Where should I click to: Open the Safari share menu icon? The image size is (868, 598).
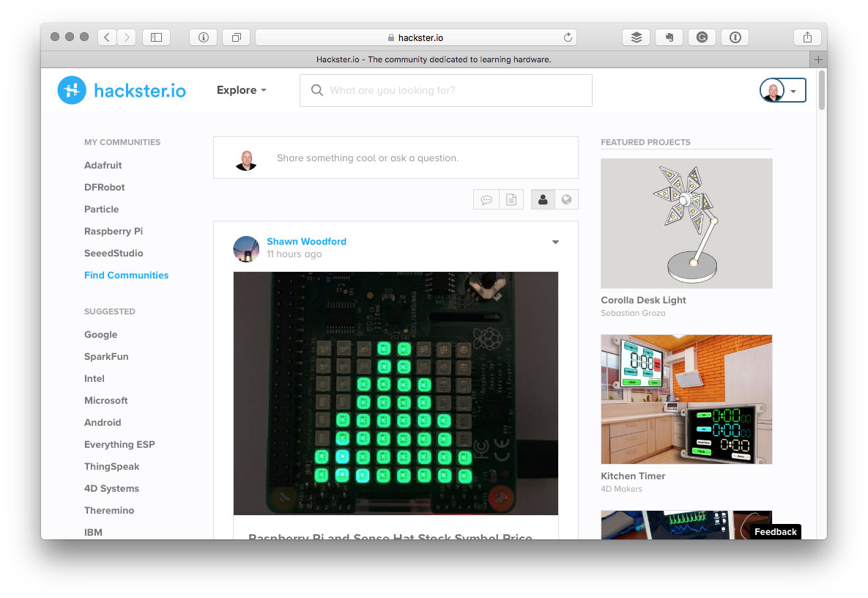pyautogui.click(x=808, y=37)
